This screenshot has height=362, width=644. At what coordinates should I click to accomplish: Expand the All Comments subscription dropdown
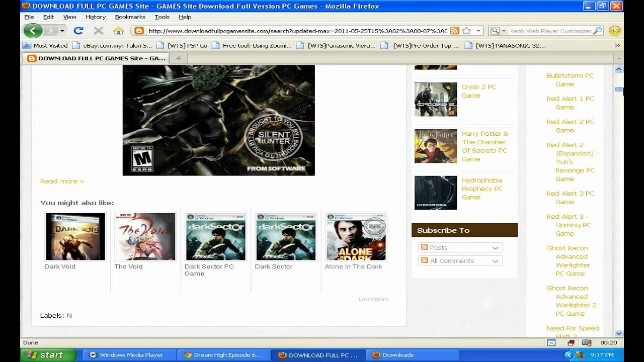click(x=495, y=261)
